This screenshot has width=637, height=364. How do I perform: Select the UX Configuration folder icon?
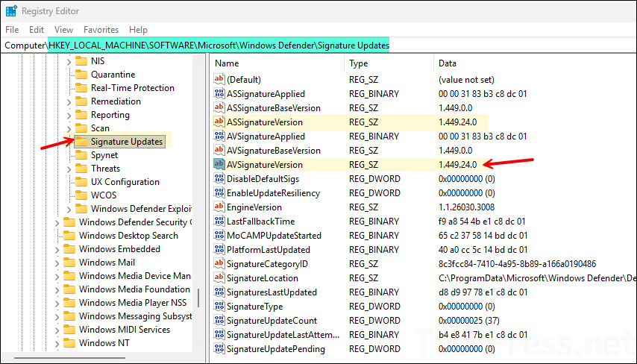[81, 181]
